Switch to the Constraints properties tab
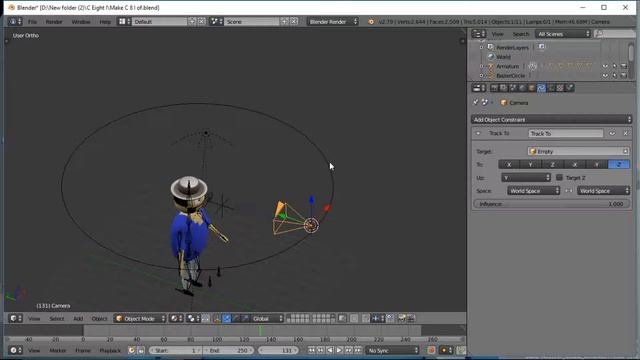This screenshot has width=640, height=360. [541, 88]
